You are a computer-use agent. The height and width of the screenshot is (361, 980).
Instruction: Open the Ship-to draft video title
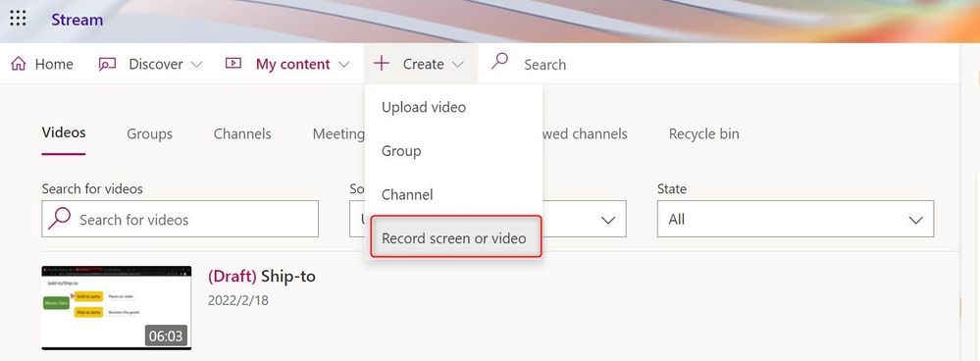(261, 276)
